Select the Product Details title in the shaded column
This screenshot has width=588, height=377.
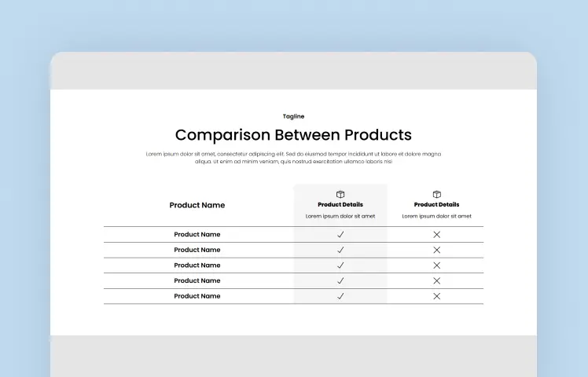pyautogui.click(x=340, y=205)
